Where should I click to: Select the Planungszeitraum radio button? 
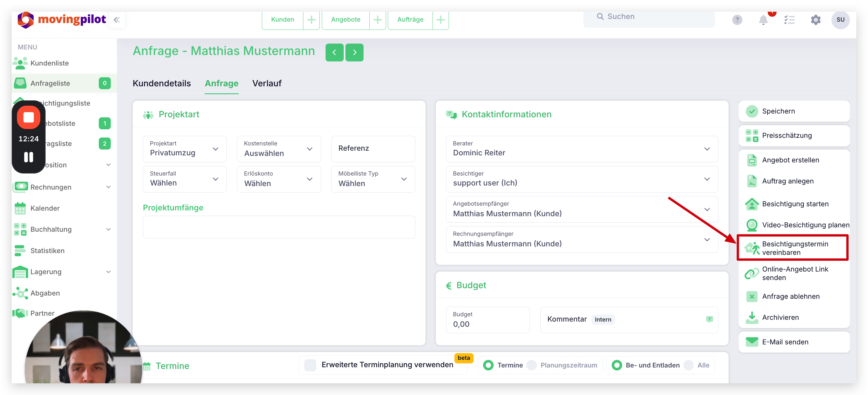click(531, 365)
